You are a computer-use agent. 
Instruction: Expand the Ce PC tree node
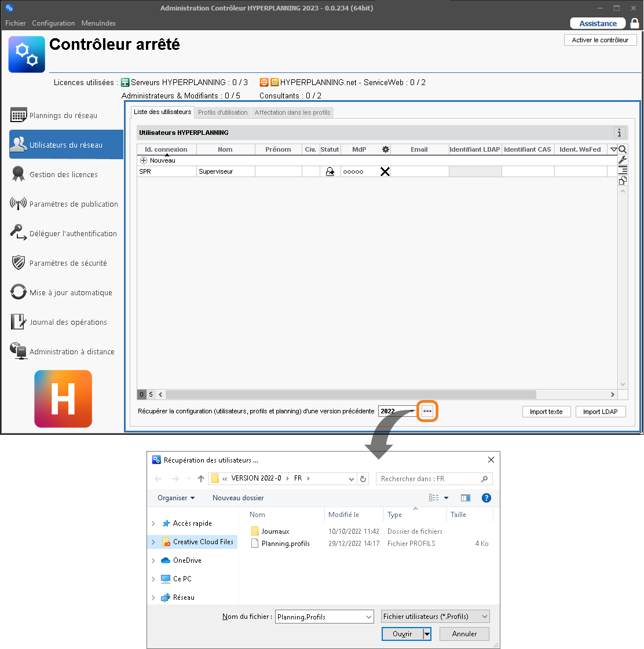(153, 579)
